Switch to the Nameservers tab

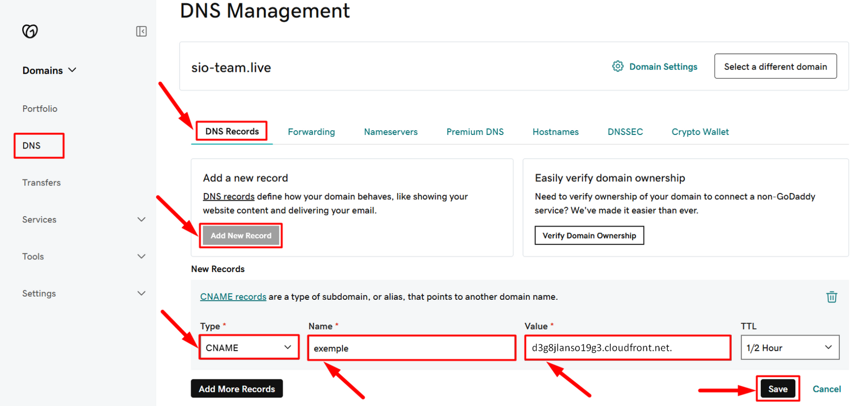coord(391,132)
